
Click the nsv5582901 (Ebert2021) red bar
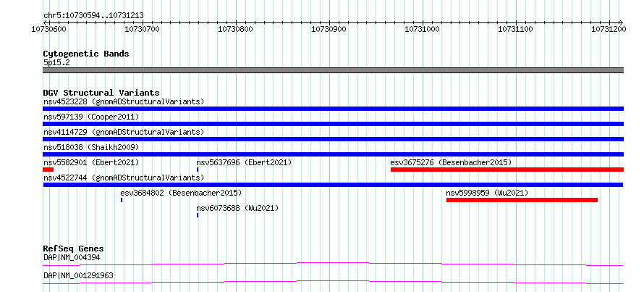[48, 170]
